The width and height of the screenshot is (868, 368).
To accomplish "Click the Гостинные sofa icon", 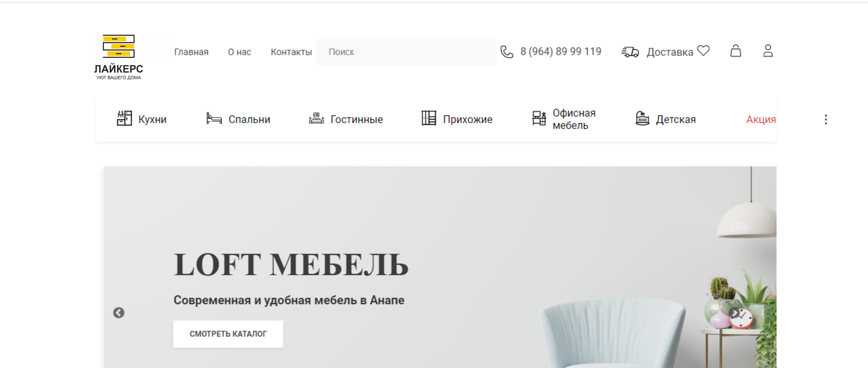I will coord(316,118).
